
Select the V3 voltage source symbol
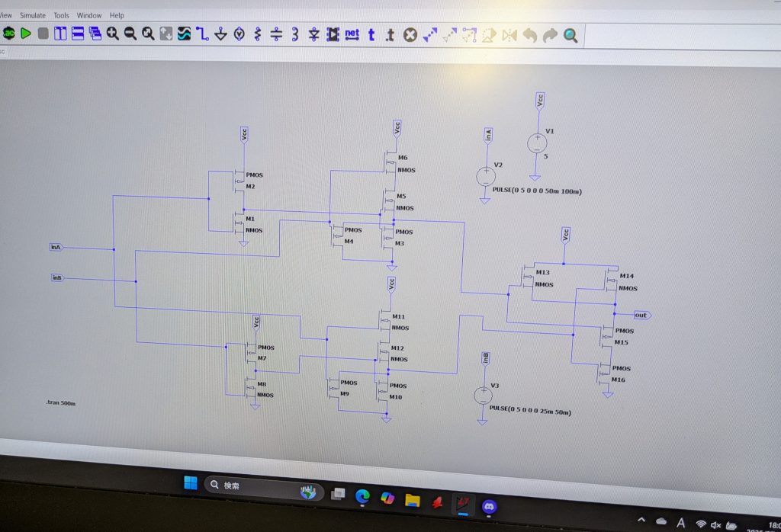pos(483,396)
